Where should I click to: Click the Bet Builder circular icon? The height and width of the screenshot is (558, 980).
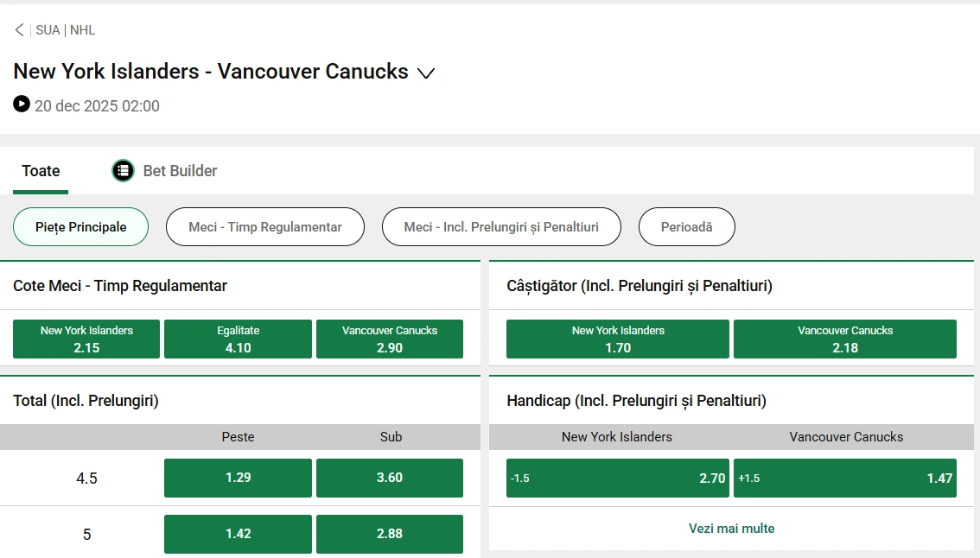[123, 170]
